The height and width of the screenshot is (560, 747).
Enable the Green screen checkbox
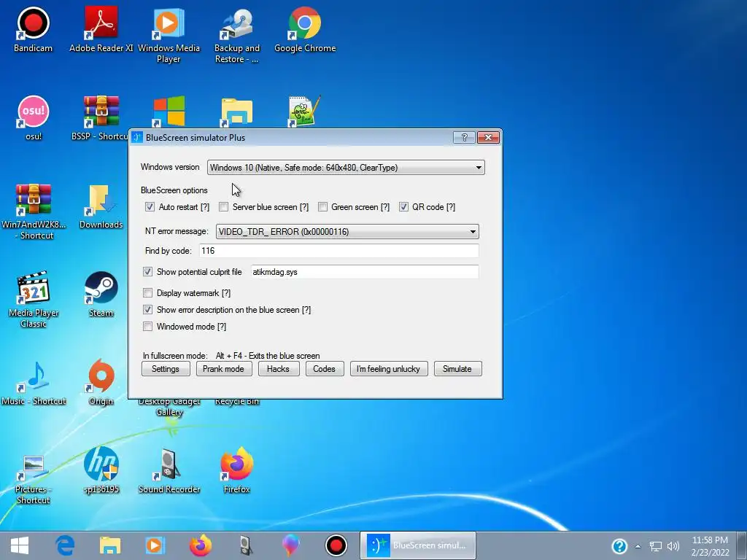(x=322, y=206)
